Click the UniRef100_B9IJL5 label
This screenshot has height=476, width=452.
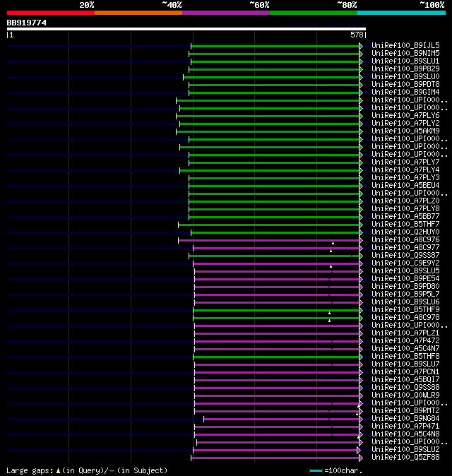405,45
